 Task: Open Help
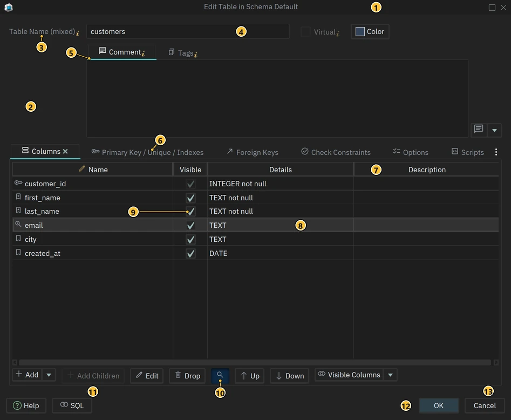click(x=26, y=405)
